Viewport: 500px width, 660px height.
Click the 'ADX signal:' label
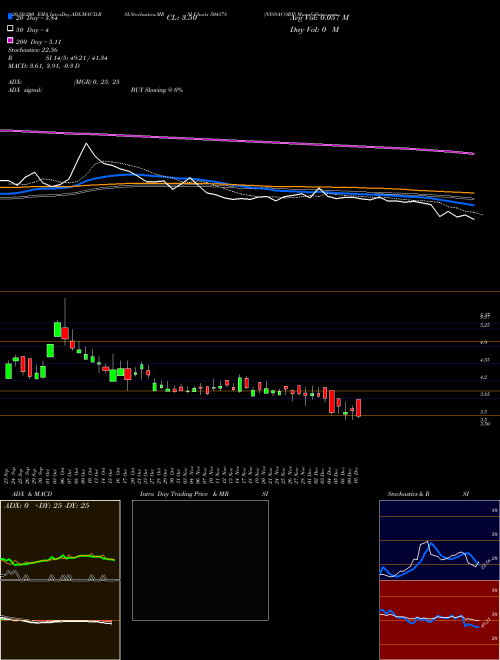[x=25, y=90]
